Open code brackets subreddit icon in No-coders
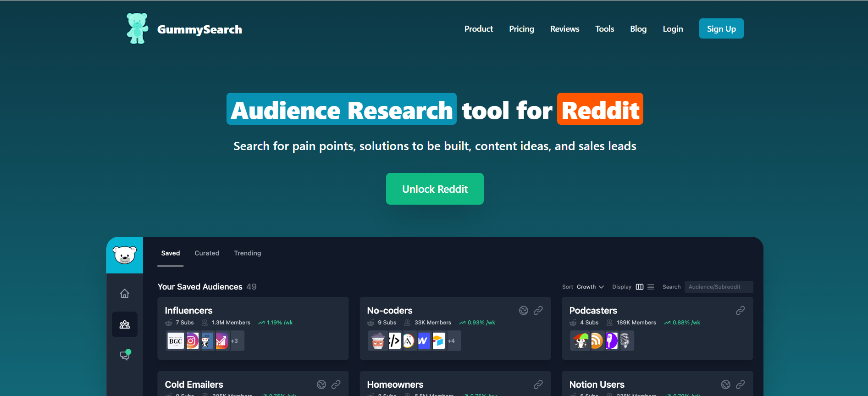Screen dimensions: 868x396 394,341
